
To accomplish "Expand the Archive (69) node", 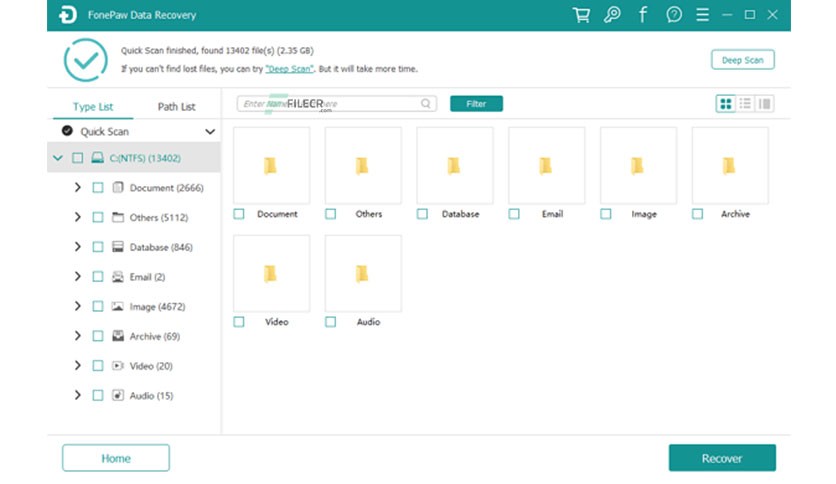I will pyautogui.click(x=78, y=336).
